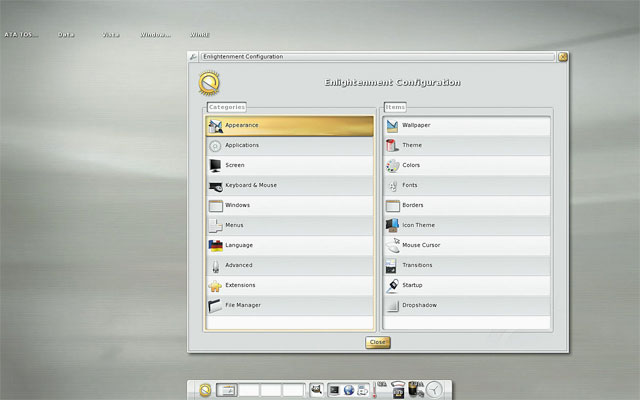The height and width of the screenshot is (400, 640).
Task: Open the Fonts label
Action: 410,185
